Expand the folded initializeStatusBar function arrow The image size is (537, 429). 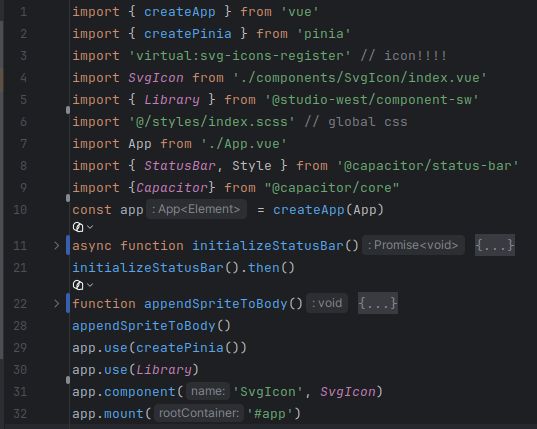point(57,245)
